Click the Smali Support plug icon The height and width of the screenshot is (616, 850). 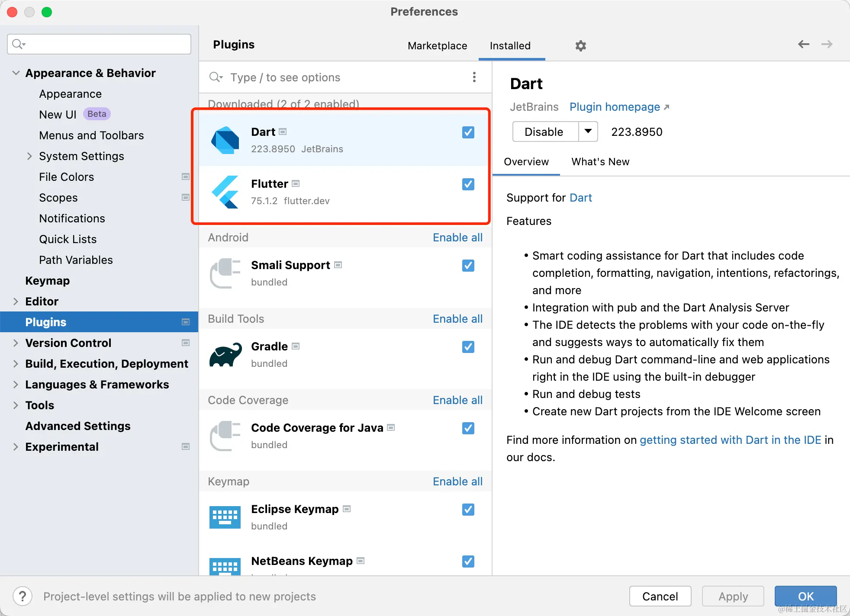[225, 273]
